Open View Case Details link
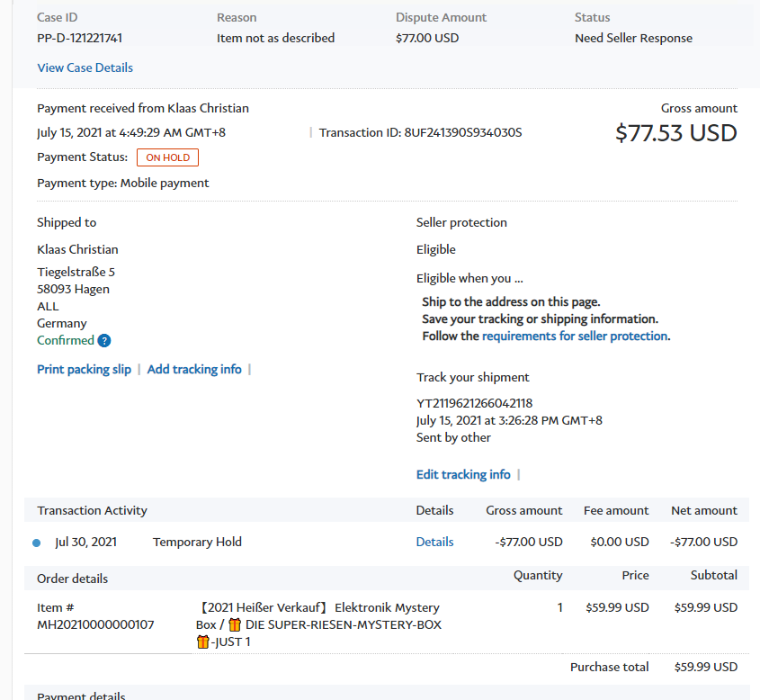The image size is (760, 700). (x=85, y=67)
